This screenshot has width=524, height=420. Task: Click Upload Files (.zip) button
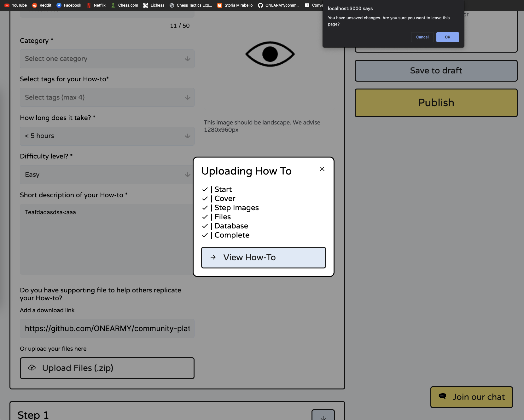pyautogui.click(x=107, y=368)
